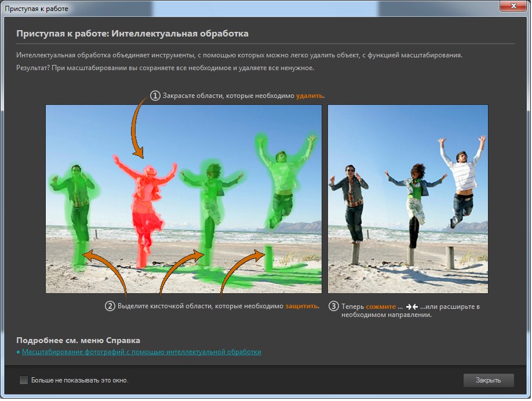Close the dialog with the red X button

[512, 6]
